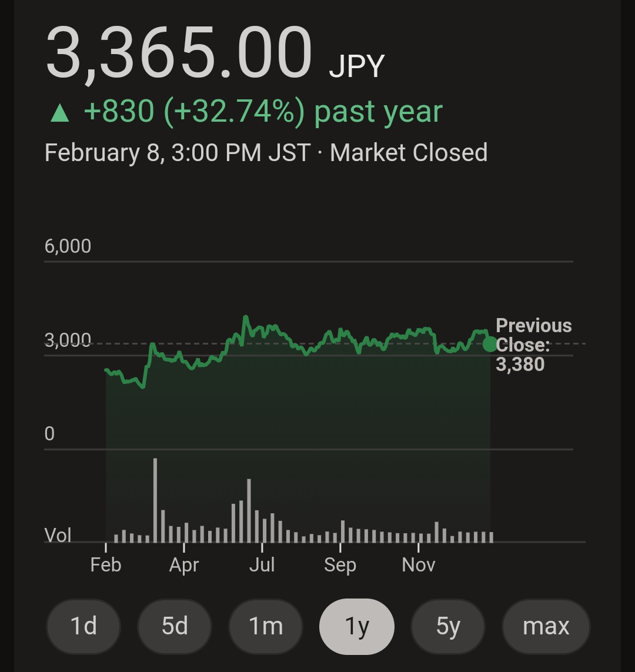Viewport: 635px width, 672px height.
Task: Click the Jul axis tick label
Action: click(x=262, y=564)
